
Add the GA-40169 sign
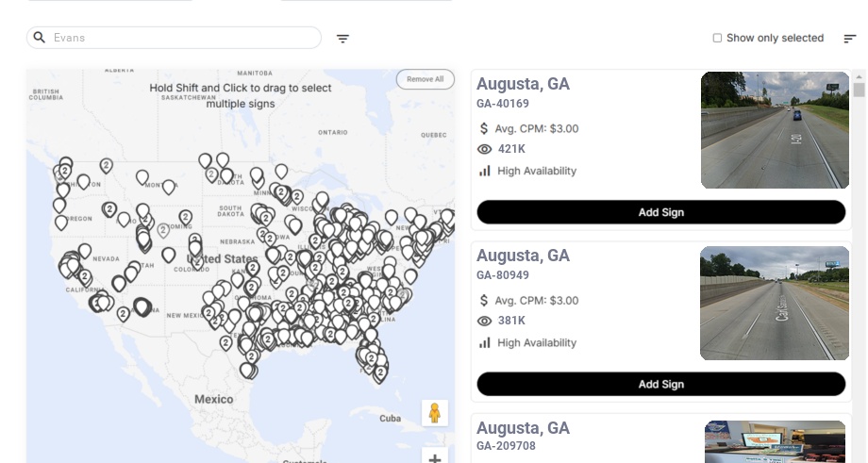coord(660,212)
